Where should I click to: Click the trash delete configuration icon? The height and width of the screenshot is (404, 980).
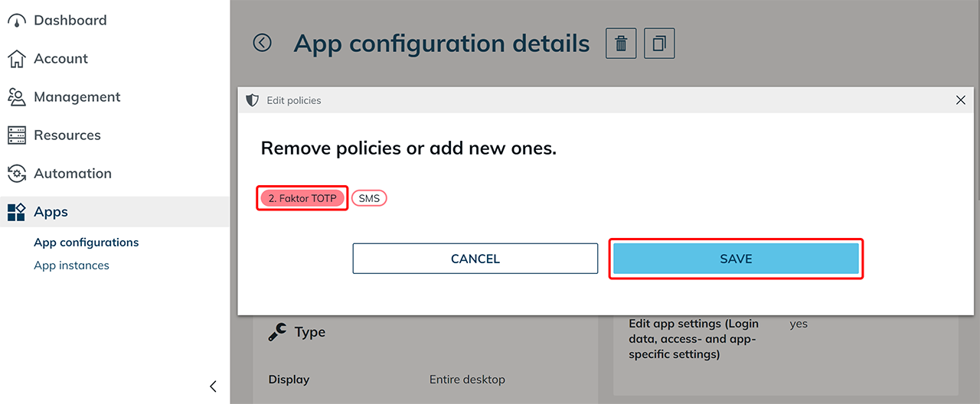tap(621, 44)
